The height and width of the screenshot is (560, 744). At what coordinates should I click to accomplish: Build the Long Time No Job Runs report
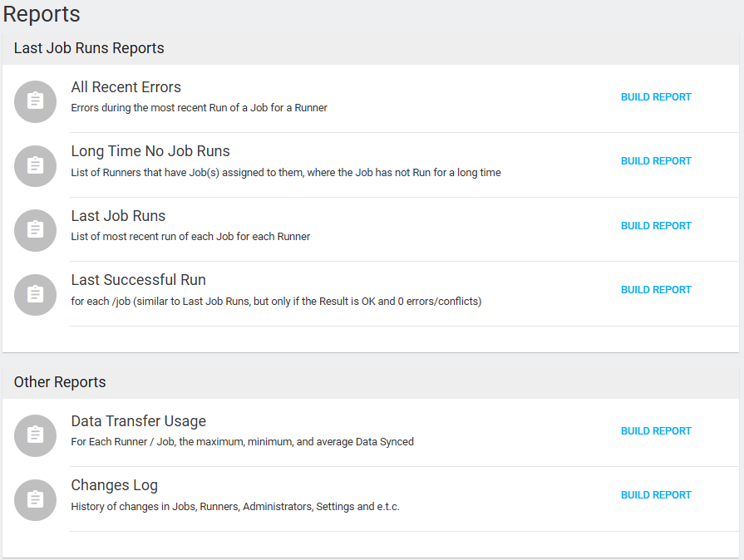(656, 160)
